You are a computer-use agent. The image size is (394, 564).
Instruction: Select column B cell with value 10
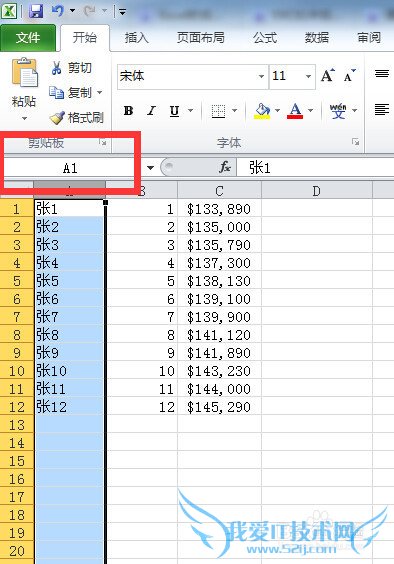pos(142,371)
